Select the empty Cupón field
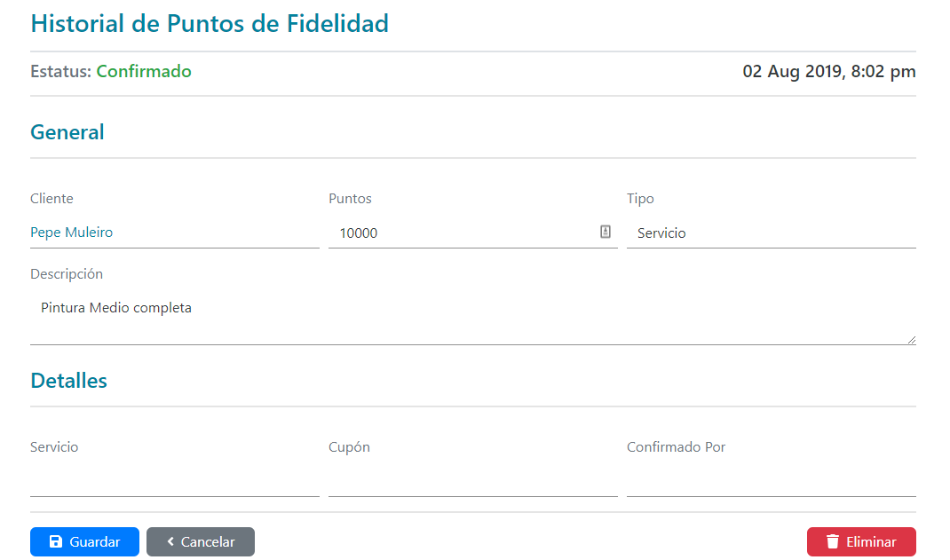 click(472, 481)
